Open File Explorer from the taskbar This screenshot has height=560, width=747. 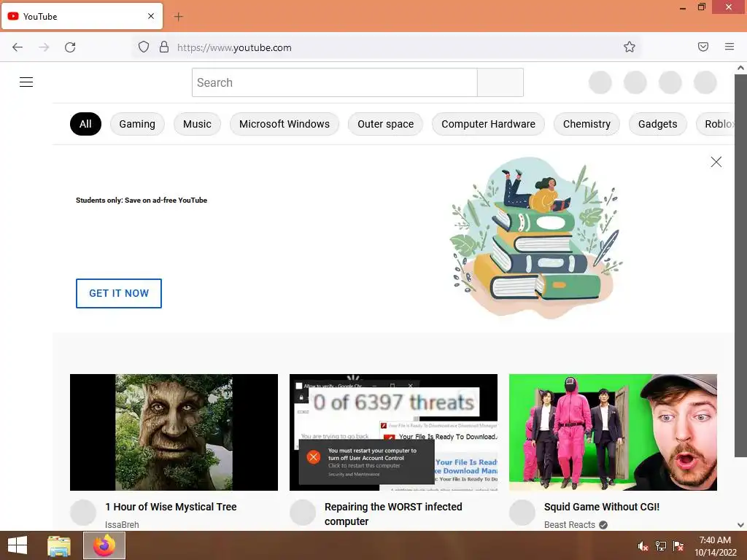(59, 545)
